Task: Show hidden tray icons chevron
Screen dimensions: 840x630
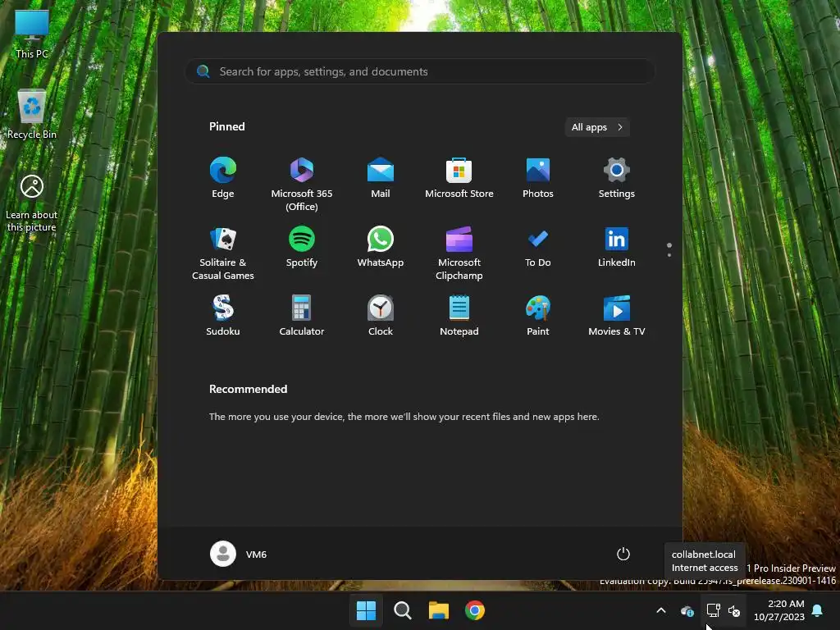Action: [661, 610]
